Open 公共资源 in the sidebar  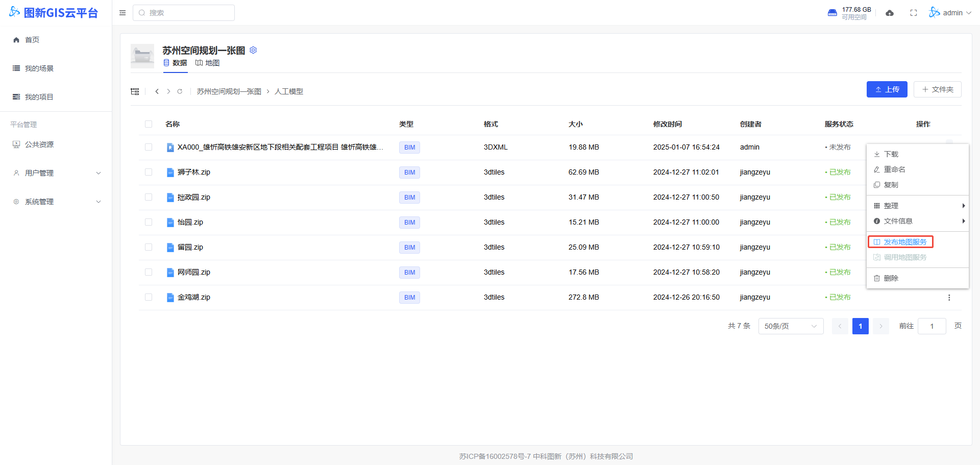[56, 144]
